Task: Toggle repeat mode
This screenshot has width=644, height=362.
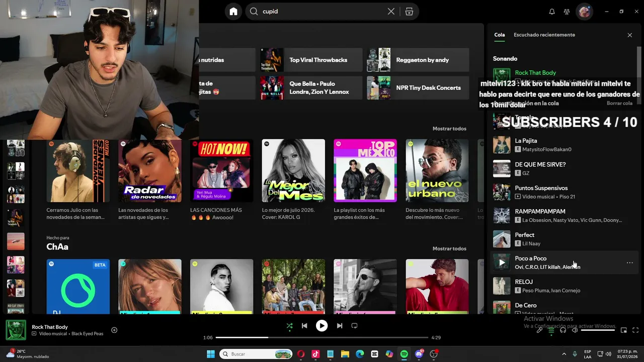Action: [354, 326]
